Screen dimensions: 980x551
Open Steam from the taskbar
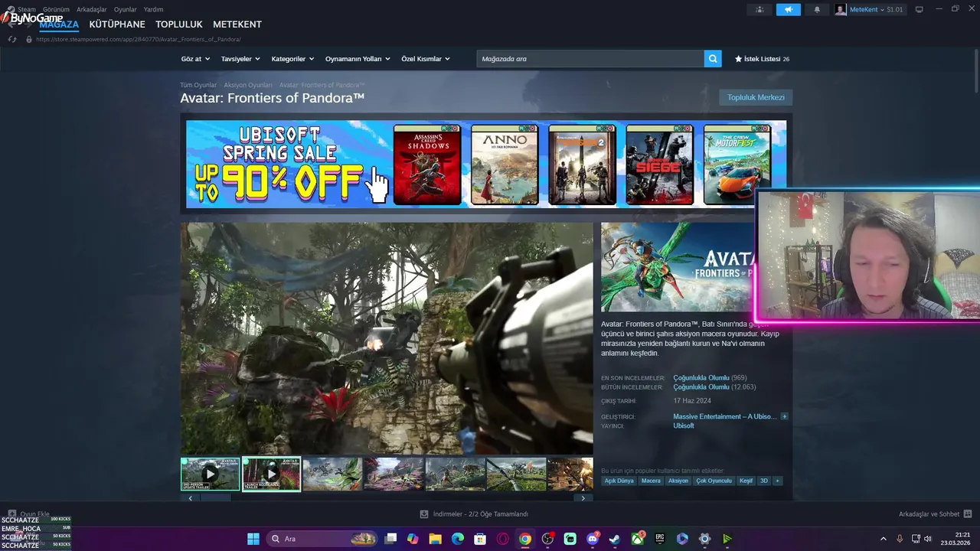point(615,539)
